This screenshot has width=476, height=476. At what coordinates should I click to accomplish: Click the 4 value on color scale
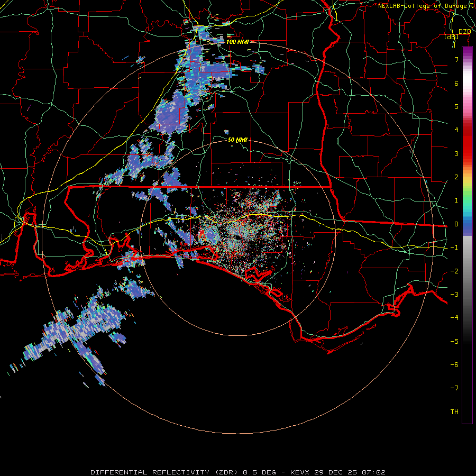(x=456, y=130)
